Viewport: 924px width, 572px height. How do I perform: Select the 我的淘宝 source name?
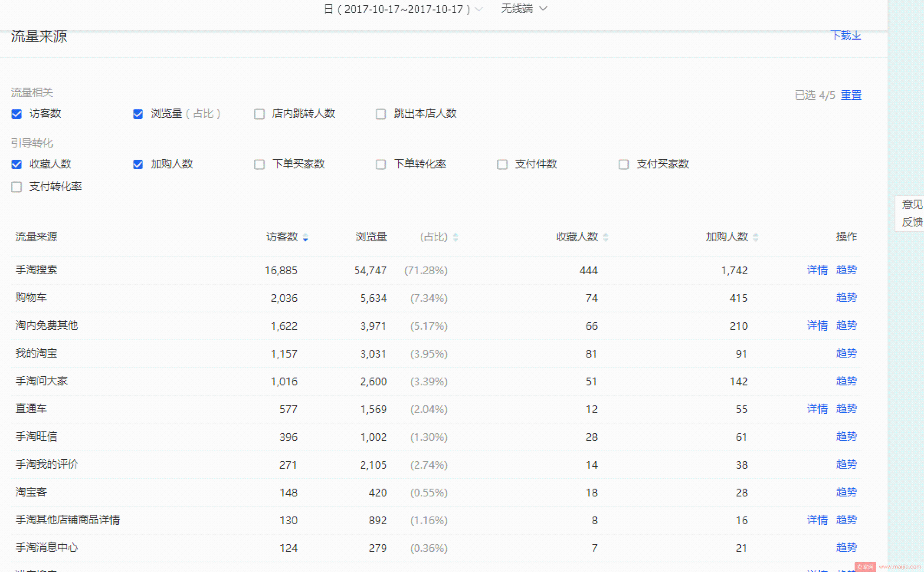(x=36, y=353)
